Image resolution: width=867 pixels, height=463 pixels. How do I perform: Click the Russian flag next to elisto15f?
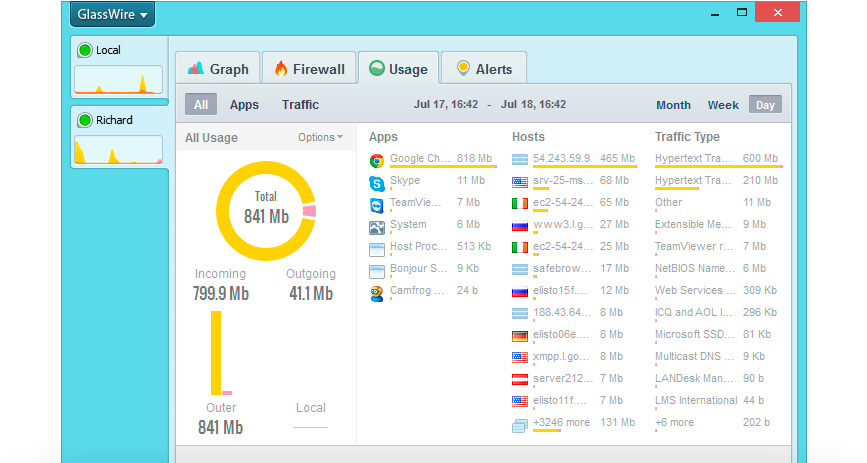tap(520, 292)
